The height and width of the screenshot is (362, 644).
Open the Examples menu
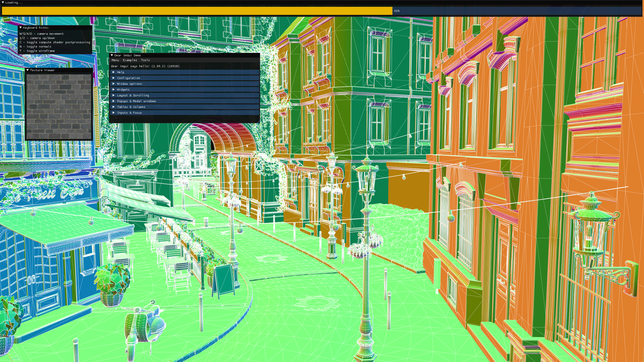coord(130,60)
